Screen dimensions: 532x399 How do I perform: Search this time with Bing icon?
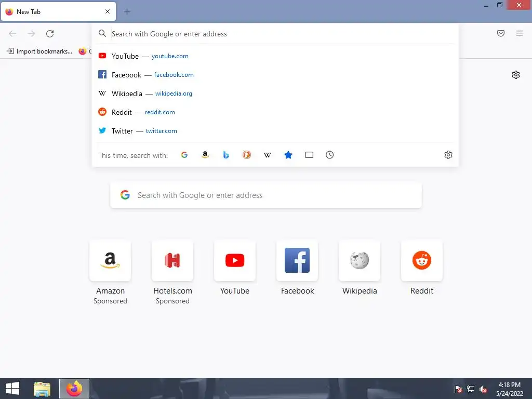[226, 155]
